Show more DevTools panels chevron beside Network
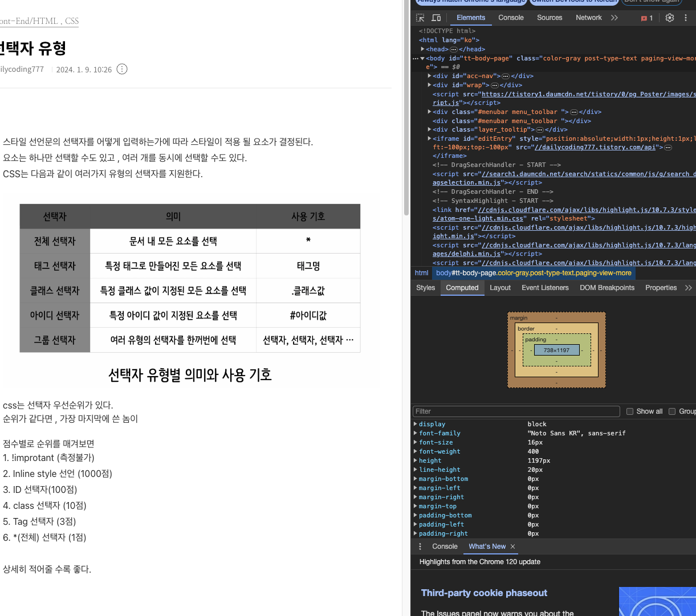Screen dimensions: 696x616 click(x=614, y=18)
